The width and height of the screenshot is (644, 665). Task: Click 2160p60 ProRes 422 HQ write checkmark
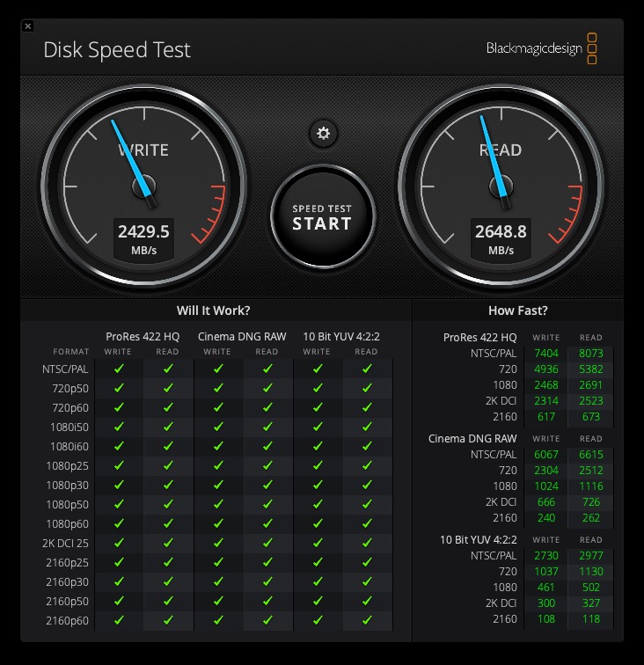120,620
